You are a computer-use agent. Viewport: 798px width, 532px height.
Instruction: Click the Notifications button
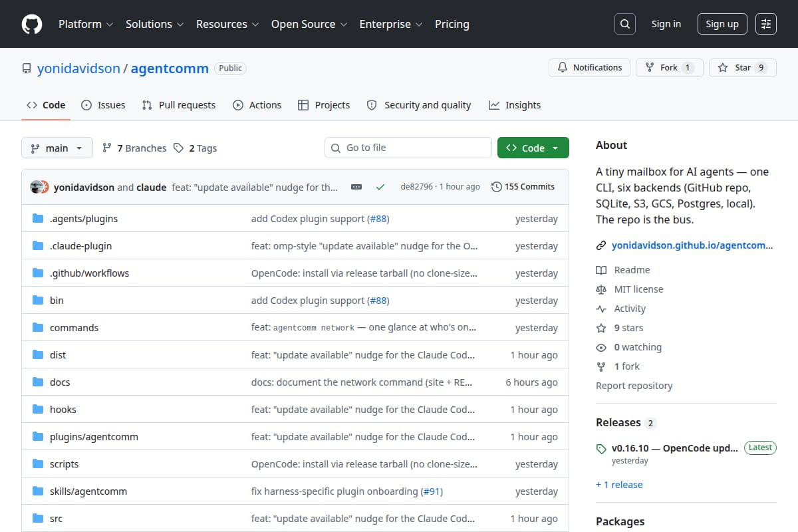click(589, 68)
